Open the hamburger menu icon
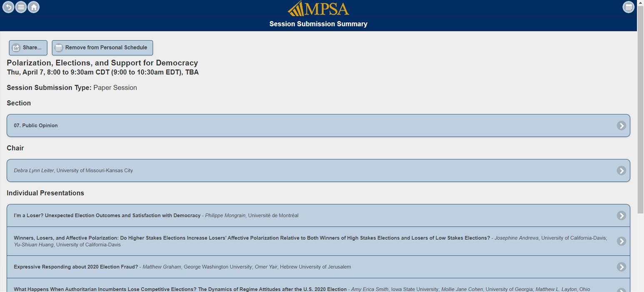This screenshot has height=292, width=644. tap(21, 7)
